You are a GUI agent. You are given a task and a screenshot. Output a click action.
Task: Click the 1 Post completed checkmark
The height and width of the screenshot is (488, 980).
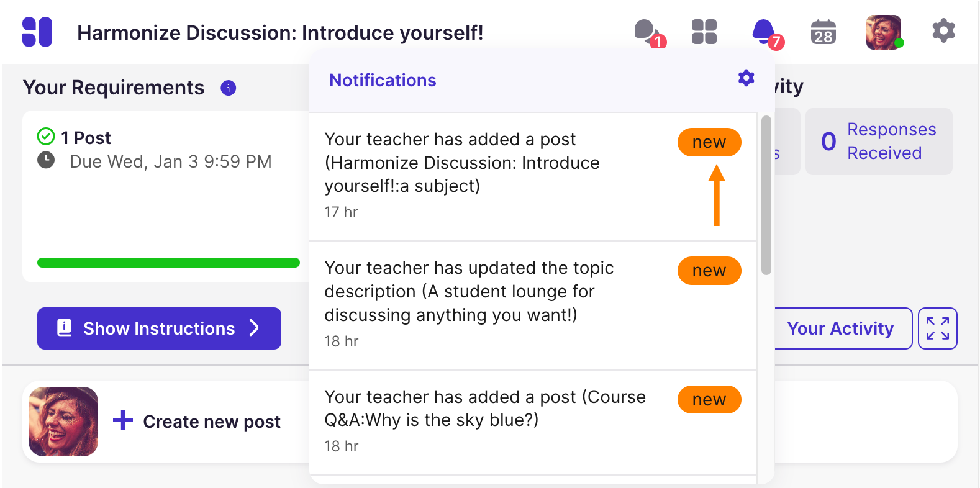tap(46, 136)
